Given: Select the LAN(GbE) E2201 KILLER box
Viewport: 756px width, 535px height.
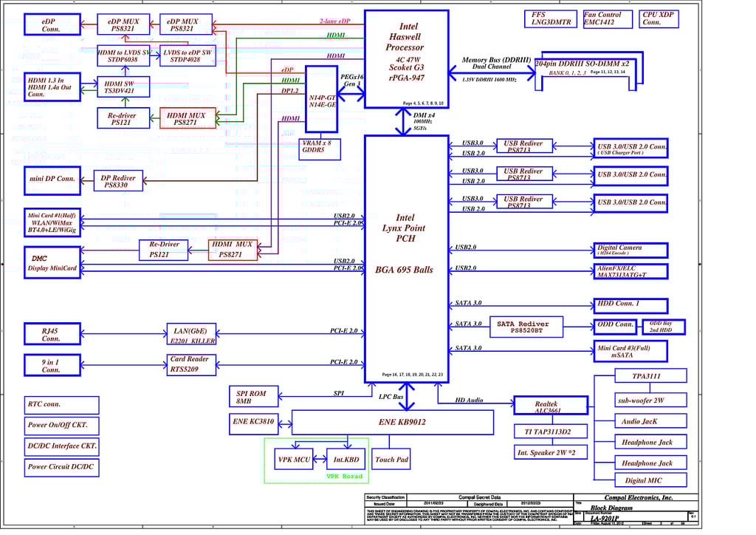Looking at the screenshot, I should pyautogui.click(x=189, y=336).
